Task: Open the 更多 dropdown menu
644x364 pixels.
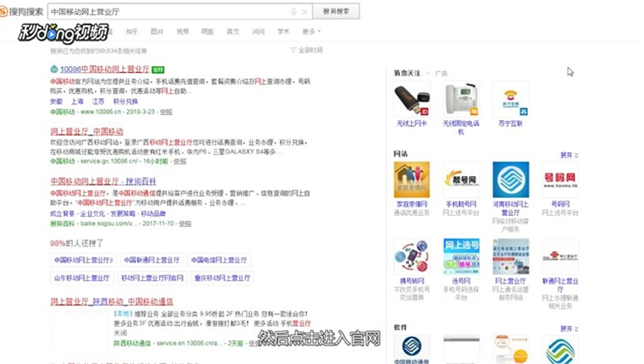Action: pyautogui.click(x=311, y=31)
